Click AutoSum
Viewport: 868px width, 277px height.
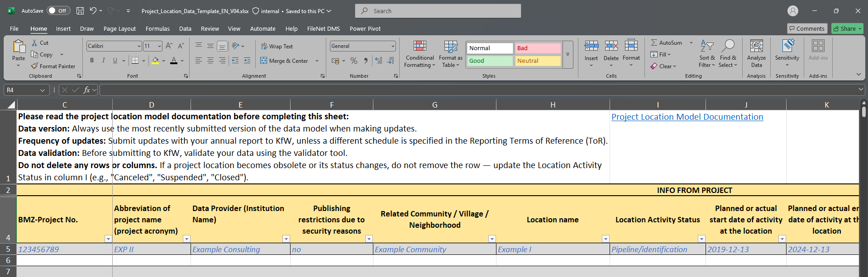click(x=666, y=42)
